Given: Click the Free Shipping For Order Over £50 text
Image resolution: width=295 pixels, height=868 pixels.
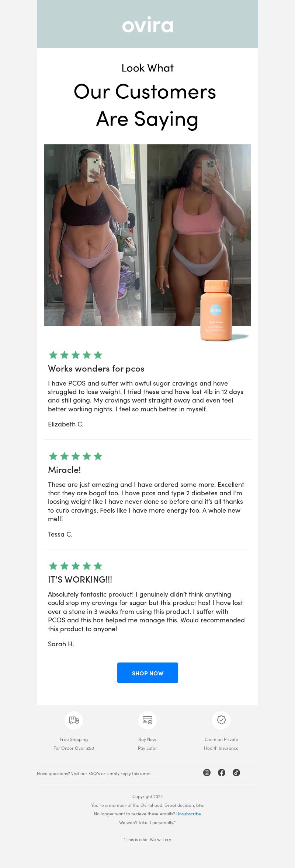Looking at the screenshot, I should tap(74, 744).
